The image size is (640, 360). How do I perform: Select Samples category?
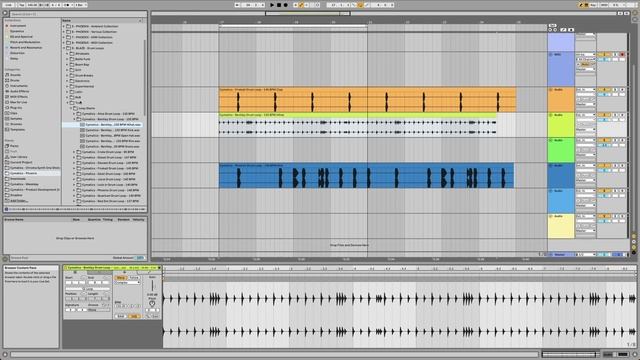[16, 118]
